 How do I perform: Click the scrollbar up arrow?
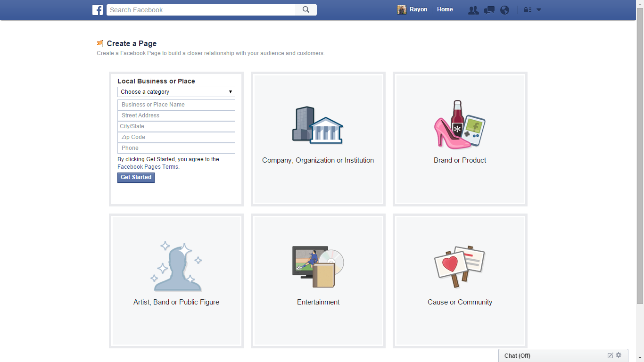(x=640, y=4)
